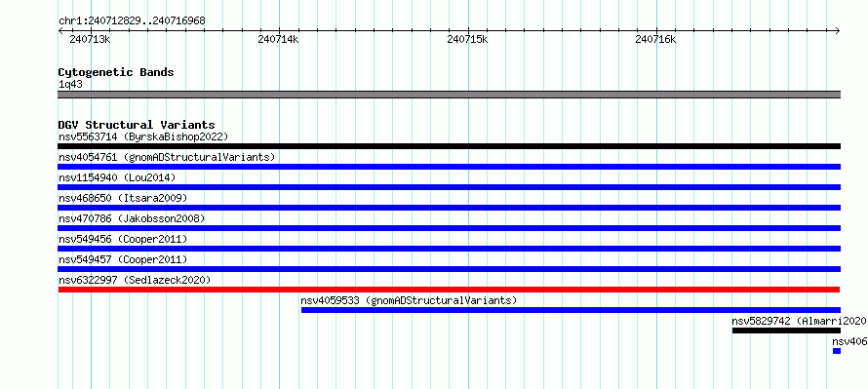Select the blue nsv549457 variant bar
Image resolution: width=868 pixels, height=389 pixels.
[449, 269]
